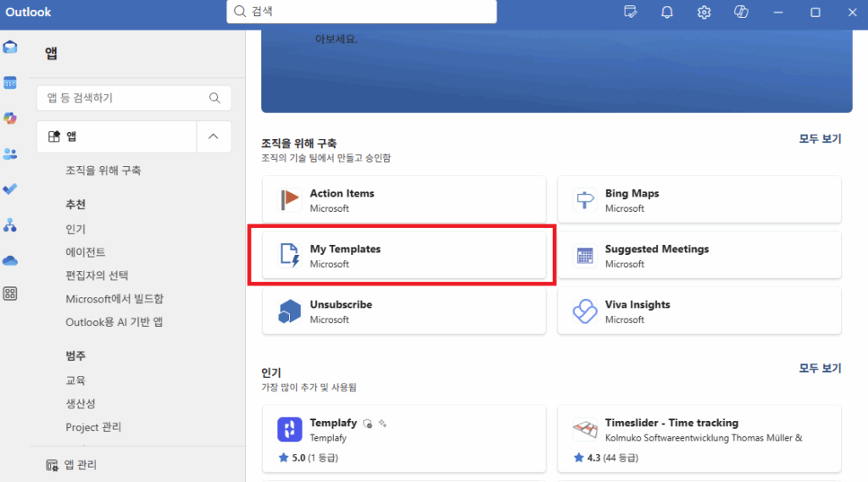Click the Viva Insights heart icon

coord(585,311)
